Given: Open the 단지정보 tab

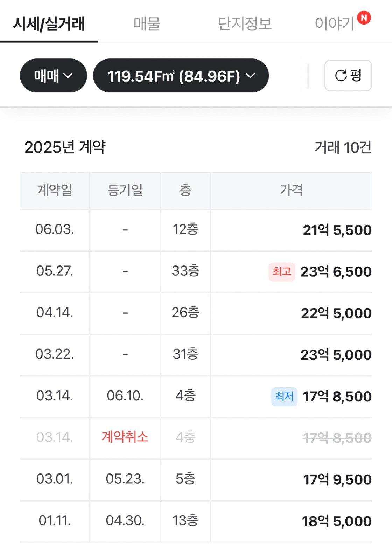Looking at the screenshot, I should pos(245,24).
